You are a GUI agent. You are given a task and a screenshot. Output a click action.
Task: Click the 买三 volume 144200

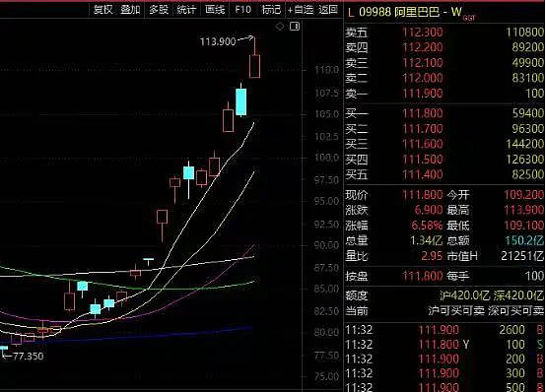[x=524, y=144]
